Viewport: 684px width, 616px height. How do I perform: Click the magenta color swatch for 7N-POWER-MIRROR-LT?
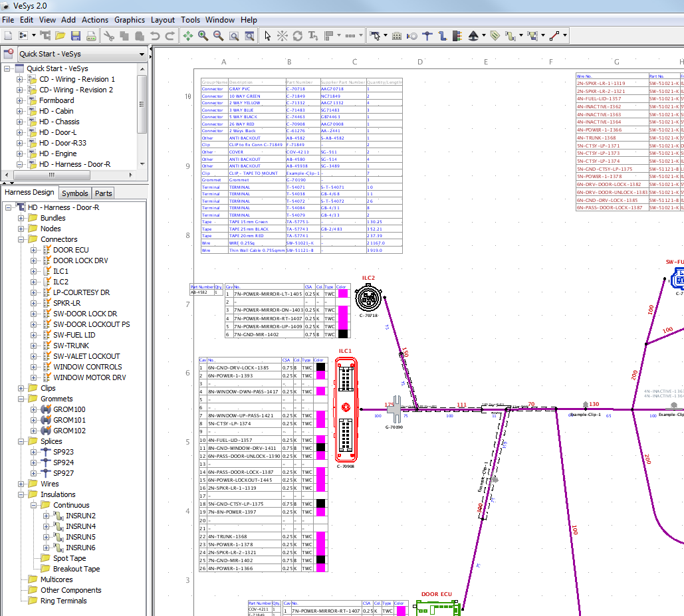point(343,292)
